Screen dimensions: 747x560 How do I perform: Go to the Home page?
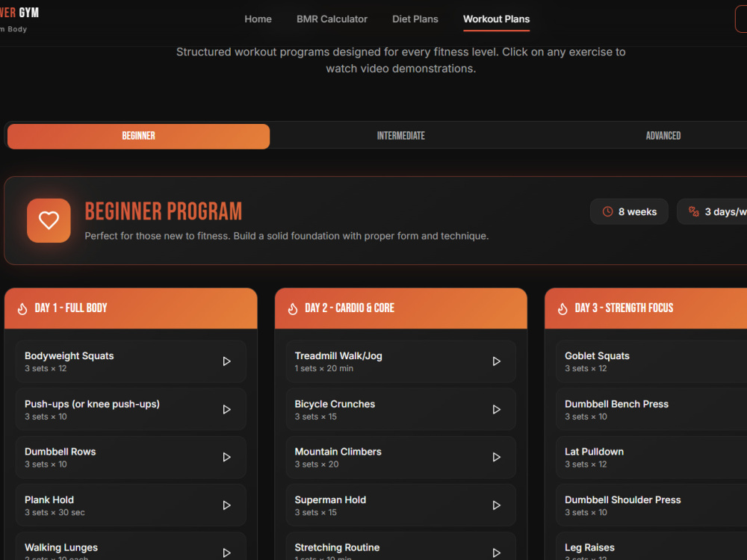(x=258, y=19)
